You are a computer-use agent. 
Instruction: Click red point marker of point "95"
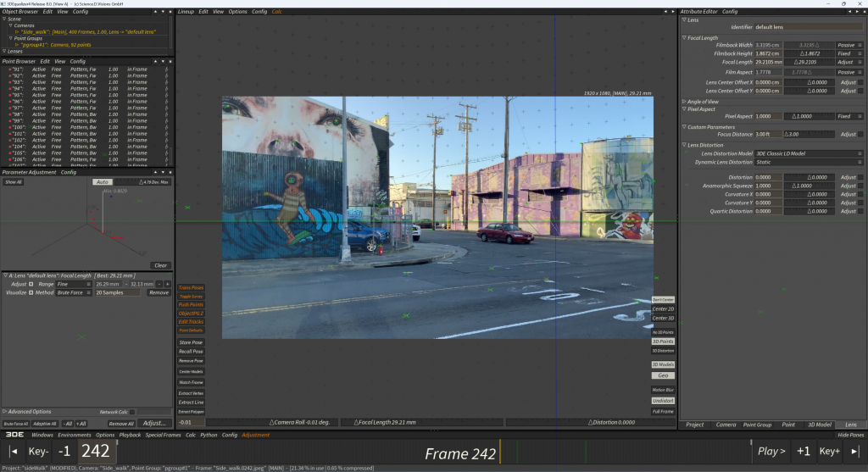coord(9,95)
